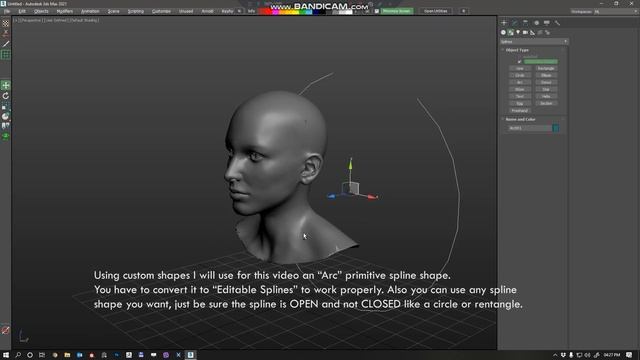Click the Donut spline button

pos(546,82)
